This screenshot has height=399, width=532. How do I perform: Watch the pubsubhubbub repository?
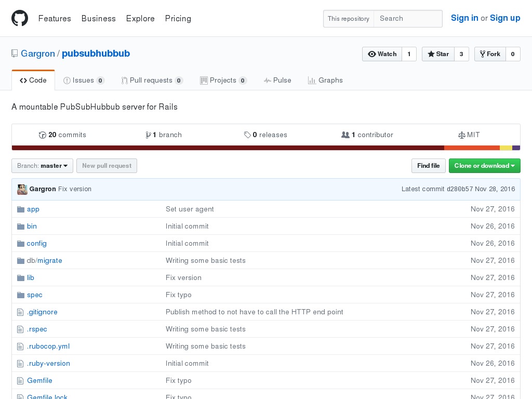pyautogui.click(x=382, y=54)
